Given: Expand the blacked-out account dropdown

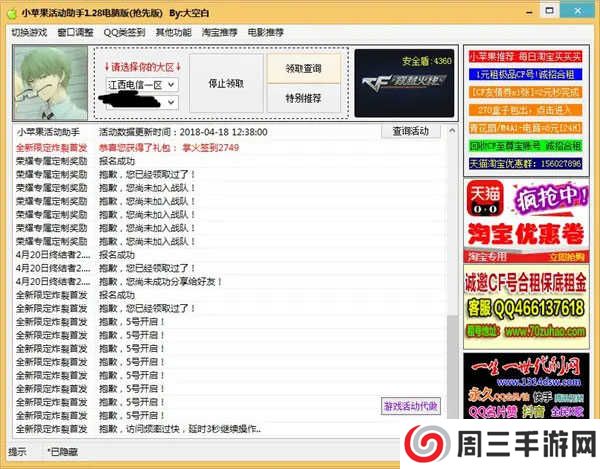Looking at the screenshot, I should 172,102.
